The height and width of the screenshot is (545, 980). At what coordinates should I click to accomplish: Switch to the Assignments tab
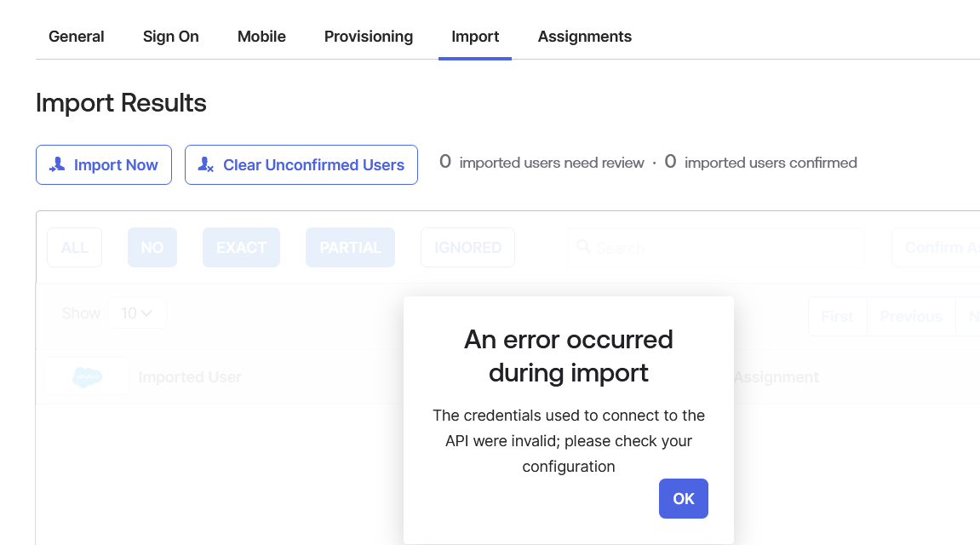pos(585,37)
